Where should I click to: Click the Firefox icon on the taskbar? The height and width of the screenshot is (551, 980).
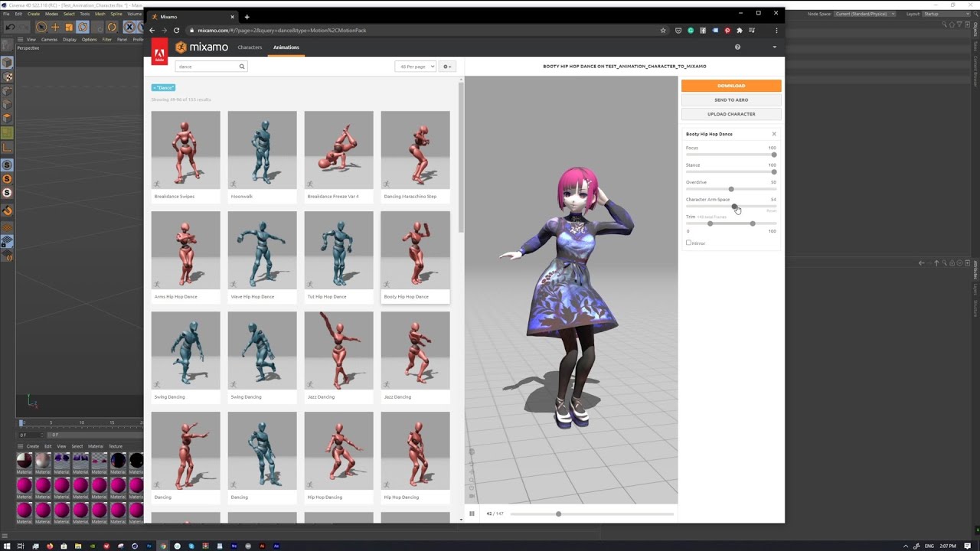(50, 546)
